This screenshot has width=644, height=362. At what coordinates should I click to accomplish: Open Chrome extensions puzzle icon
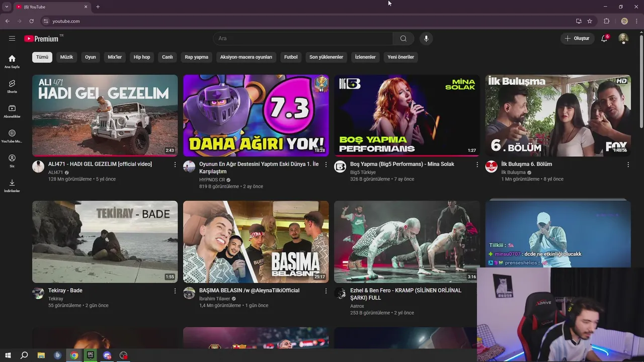pyautogui.click(x=607, y=21)
